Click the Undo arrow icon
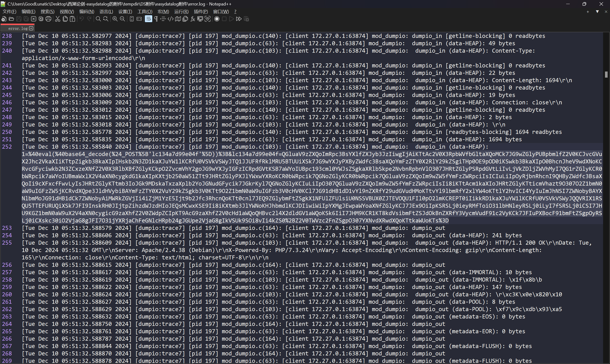 [x=82, y=19]
